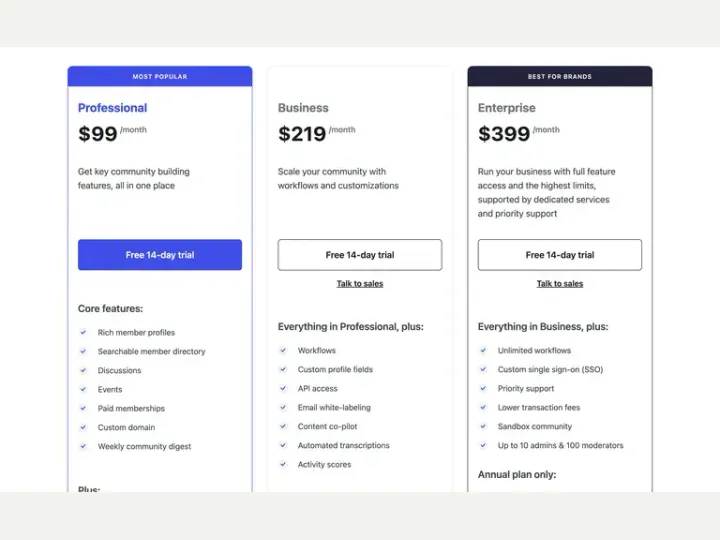720x540 pixels.
Task: Click checkmark beside Paid memberships
Action: (x=83, y=408)
